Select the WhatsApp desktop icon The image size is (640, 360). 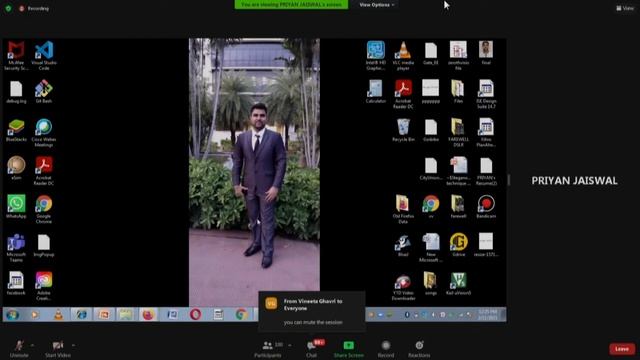[16, 207]
